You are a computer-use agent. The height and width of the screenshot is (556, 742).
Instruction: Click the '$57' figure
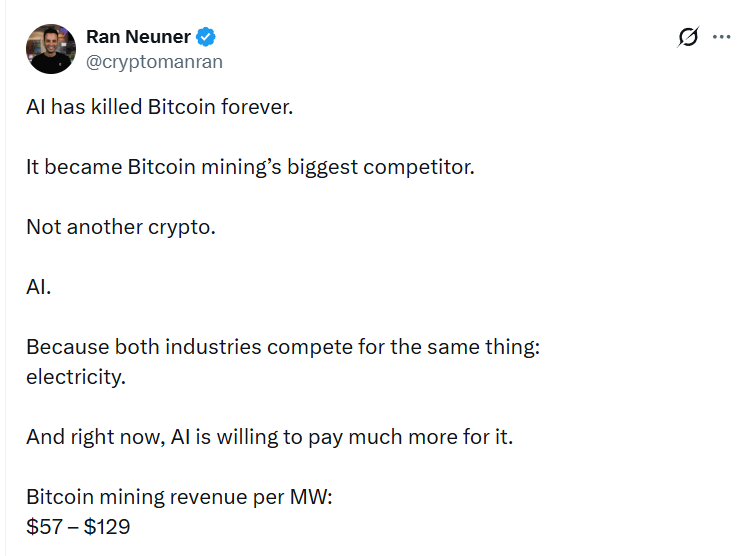coord(43,526)
